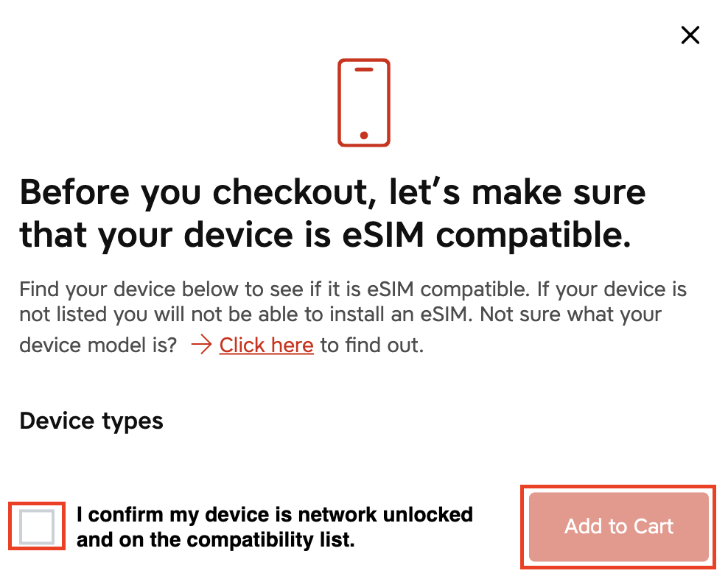The width and height of the screenshot is (728, 579).
Task: Open the Click here link
Action: (x=266, y=345)
